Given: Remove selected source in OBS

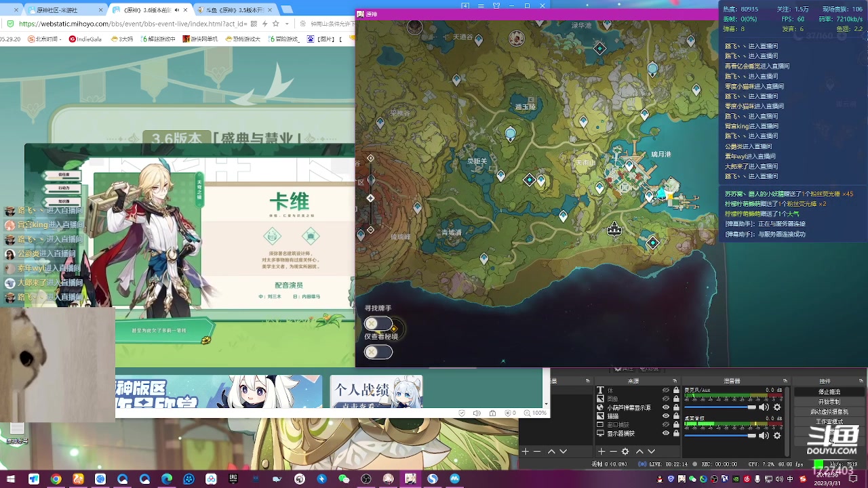Looking at the screenshot, I should coord(614,451).
